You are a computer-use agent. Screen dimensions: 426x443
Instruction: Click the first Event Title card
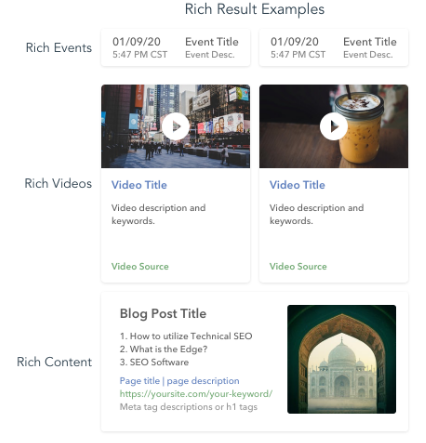(176, 48)
